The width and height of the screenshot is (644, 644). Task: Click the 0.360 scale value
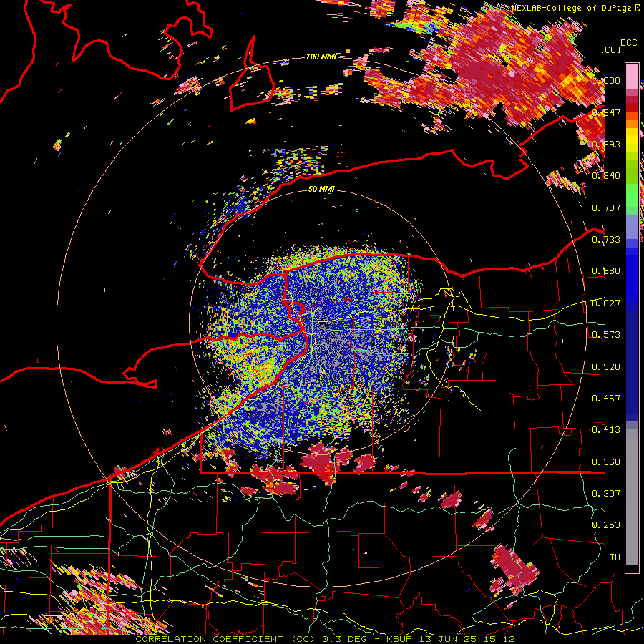coord(606,462)
